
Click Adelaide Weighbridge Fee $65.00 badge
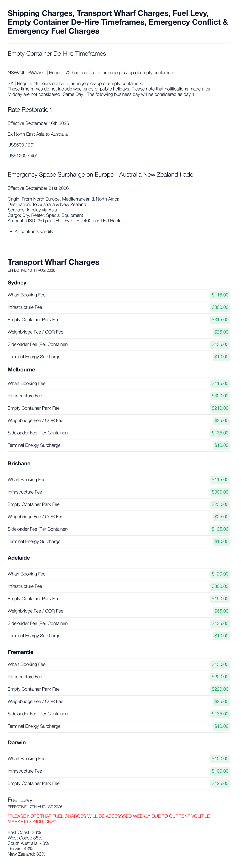click(221, 611)
